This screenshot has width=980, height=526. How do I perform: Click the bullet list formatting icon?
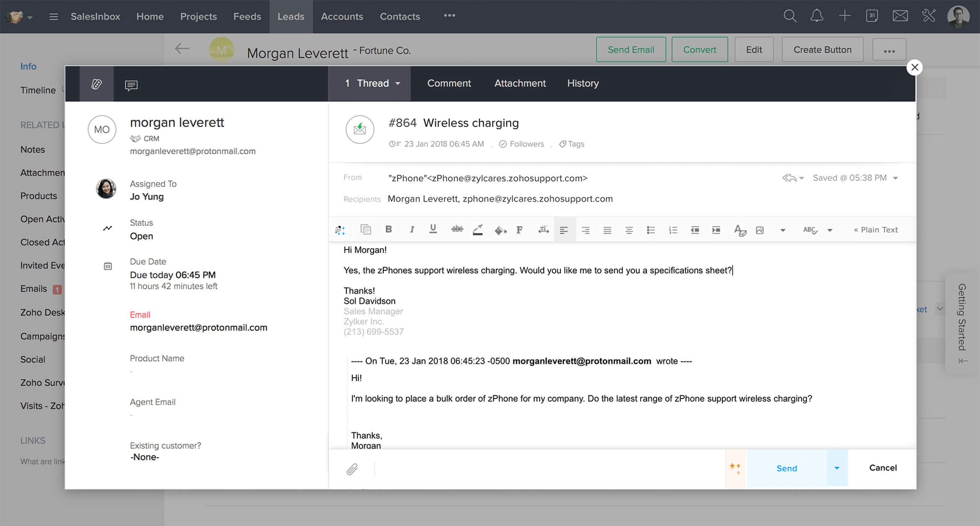click(x=651, y=230)
